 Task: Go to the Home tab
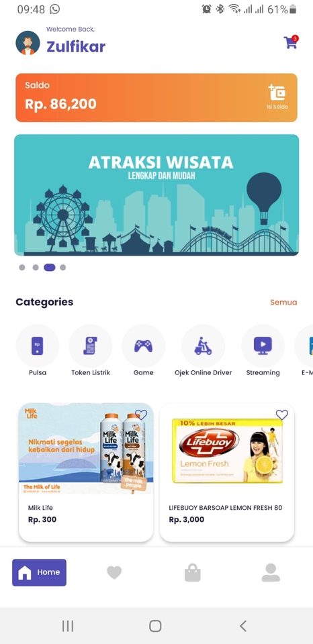39,572
